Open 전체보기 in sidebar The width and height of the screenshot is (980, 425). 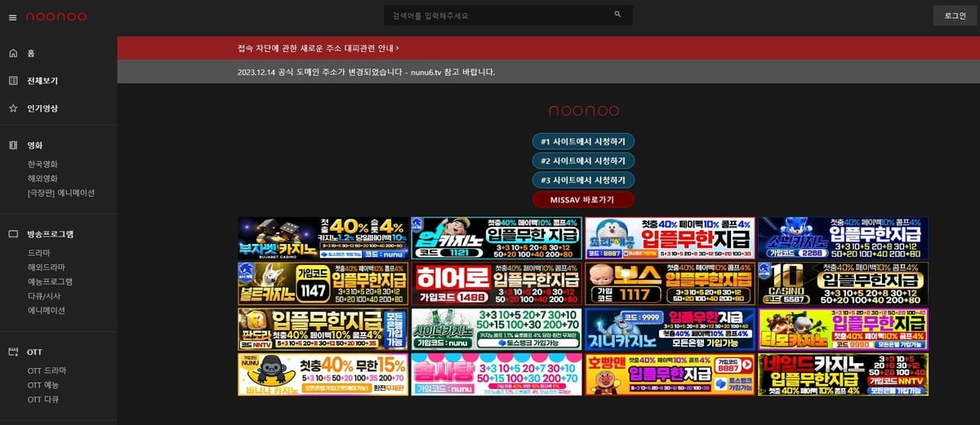tap(42, 81)
